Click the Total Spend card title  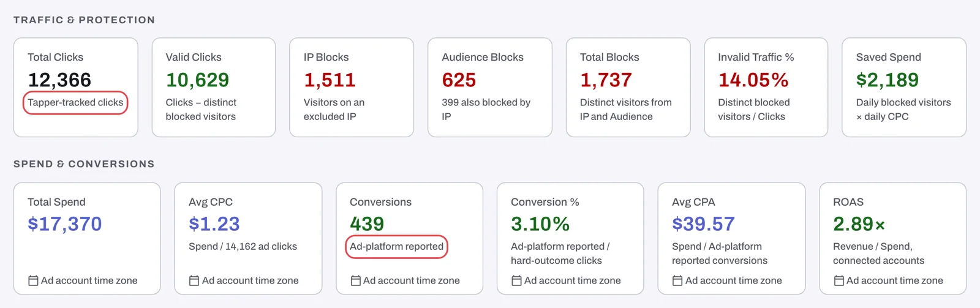pos(56,202)
